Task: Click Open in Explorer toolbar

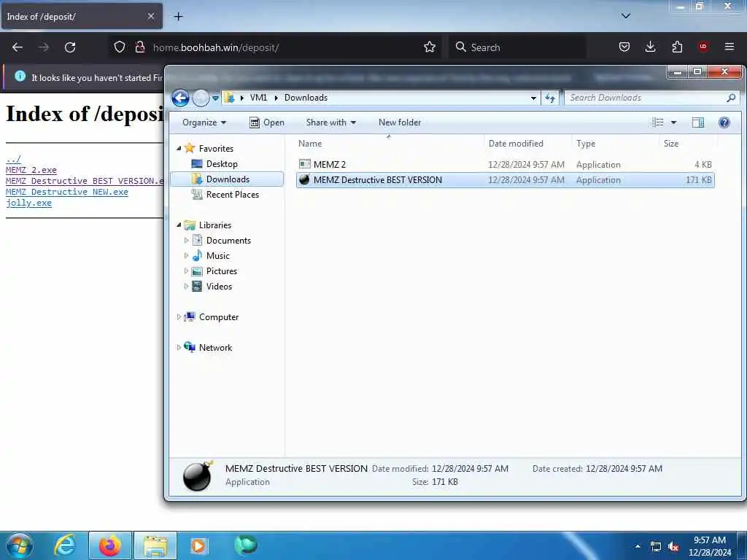Action: (267, 122)
